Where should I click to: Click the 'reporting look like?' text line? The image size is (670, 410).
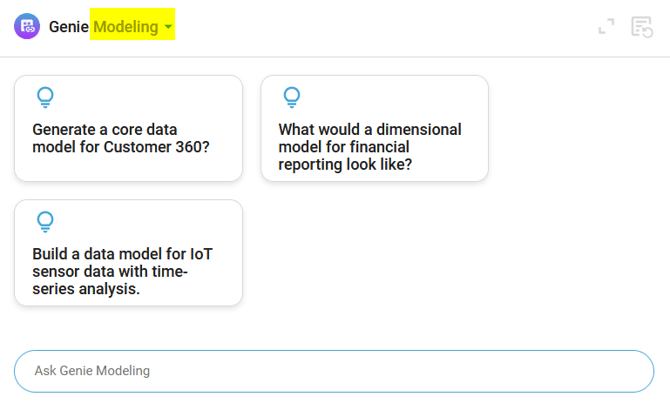click(x=345, y=166)
